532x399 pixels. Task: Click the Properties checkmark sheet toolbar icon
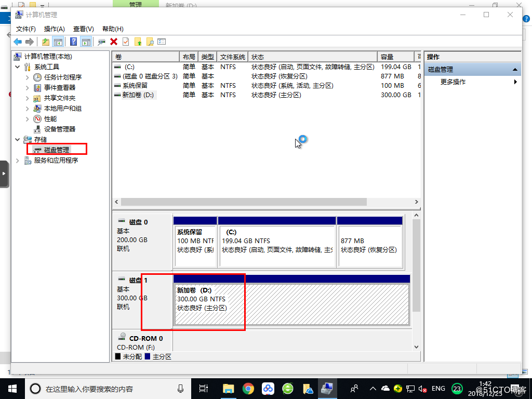point(126,42)
